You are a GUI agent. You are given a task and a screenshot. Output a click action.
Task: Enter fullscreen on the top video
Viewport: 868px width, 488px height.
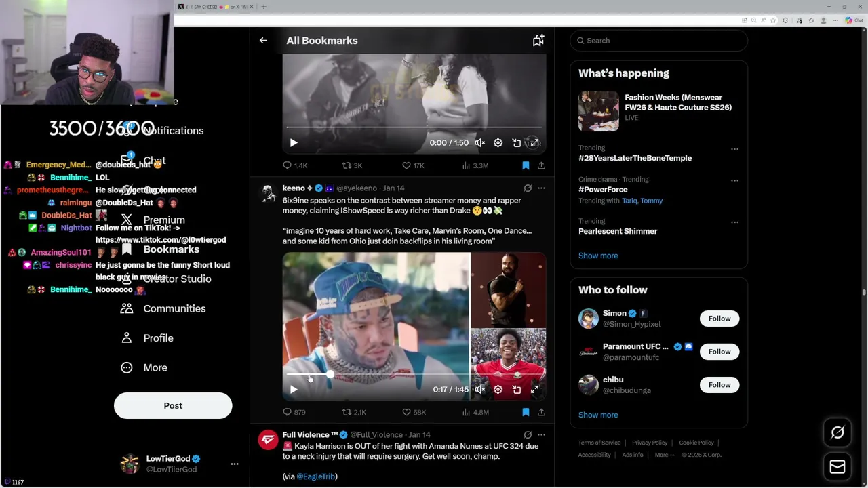tap(535, 143)
